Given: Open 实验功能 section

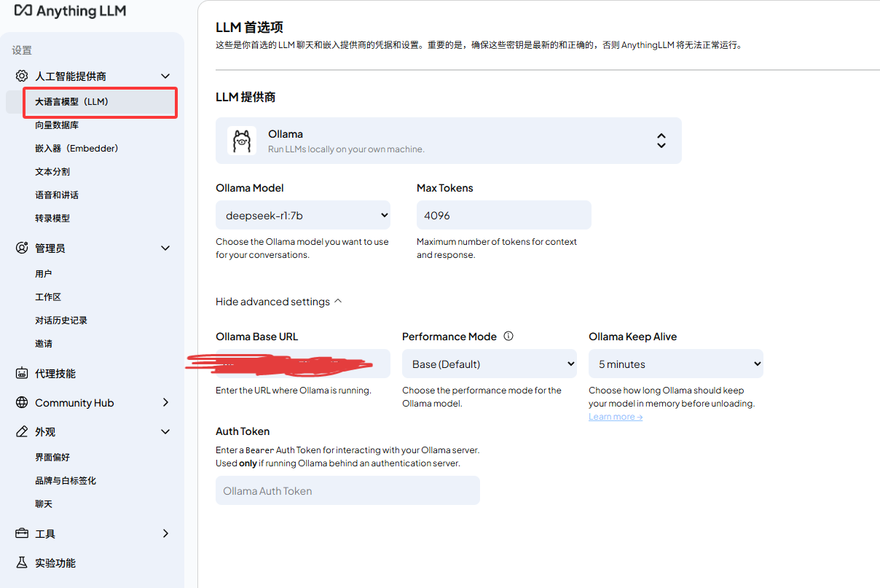Looking at the screenshot, I should pyautogui.click(x=55, y=562).
